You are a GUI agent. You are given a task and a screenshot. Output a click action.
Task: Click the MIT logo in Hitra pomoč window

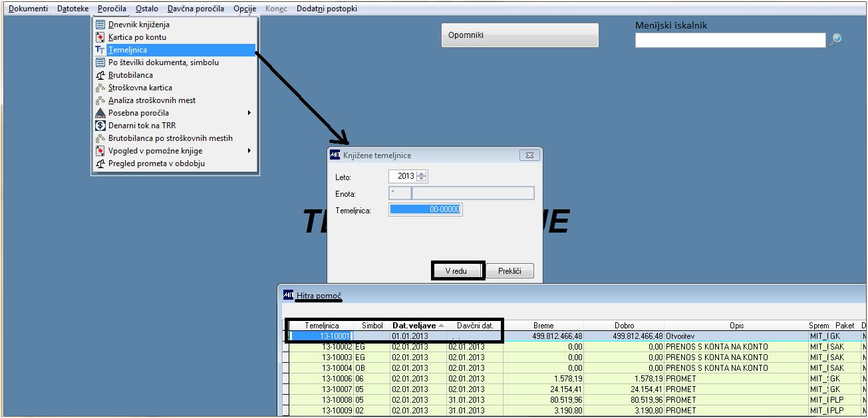click(289, 295)
